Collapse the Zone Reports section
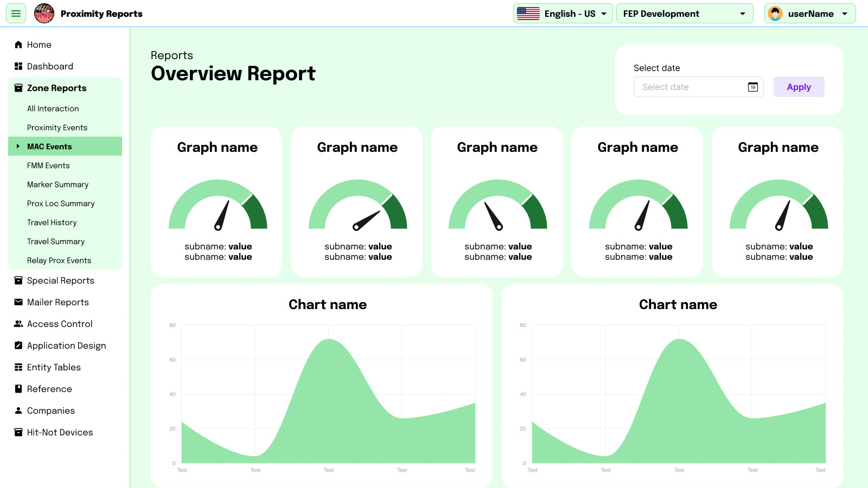868x488 pixels. click(x=57, y=88)
